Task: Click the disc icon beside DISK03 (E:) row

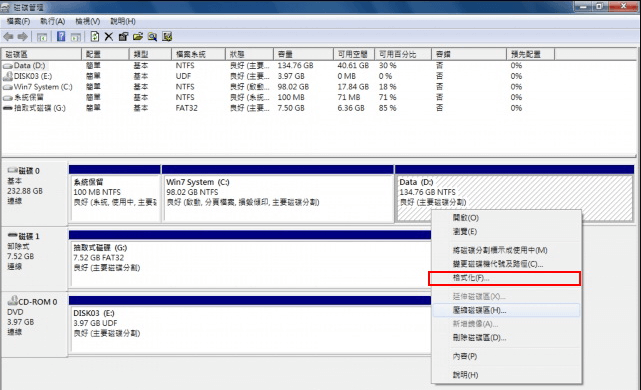Action: [x=7, y=76]
